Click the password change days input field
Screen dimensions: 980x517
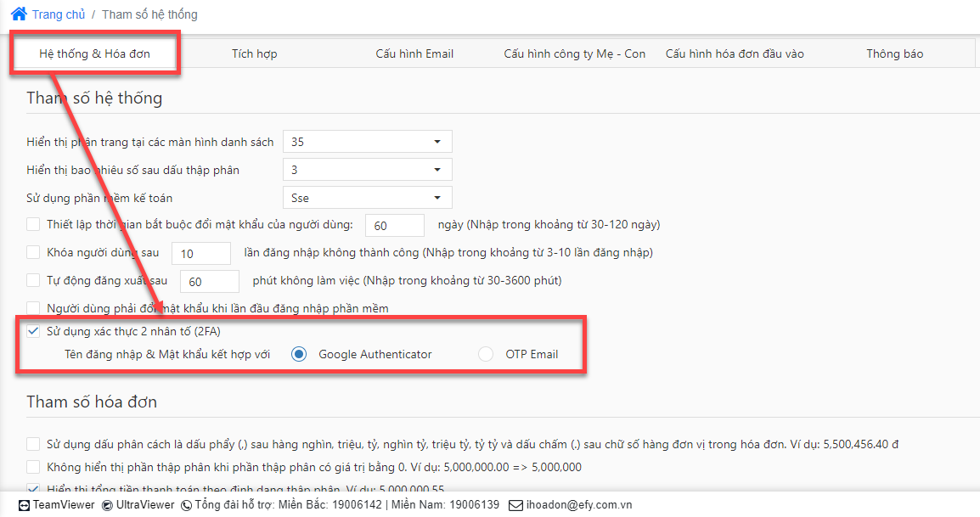(395, 226)
